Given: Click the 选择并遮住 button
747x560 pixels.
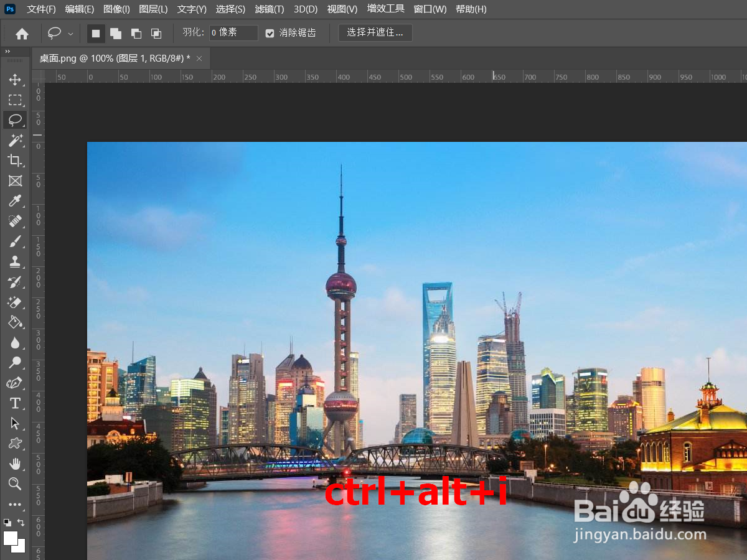Looking at the screenshot, I should 375,32.
